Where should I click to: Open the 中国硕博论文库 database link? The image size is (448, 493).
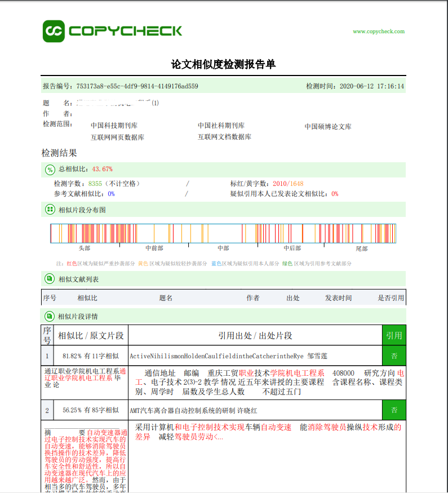[328, 127]
